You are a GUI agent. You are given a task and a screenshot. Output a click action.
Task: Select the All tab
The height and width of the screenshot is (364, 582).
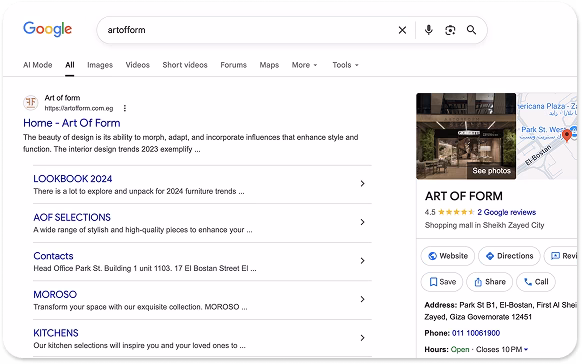click(70, 65)
